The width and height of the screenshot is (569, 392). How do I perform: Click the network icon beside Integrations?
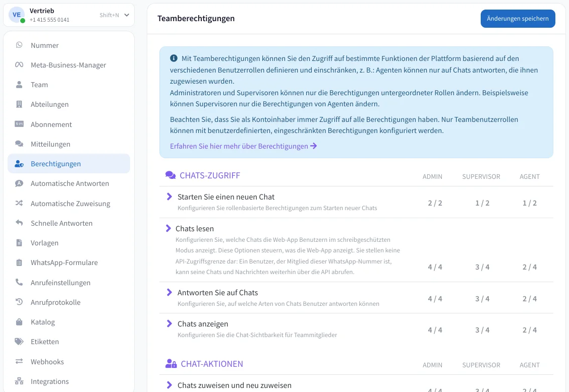[19, 381]
